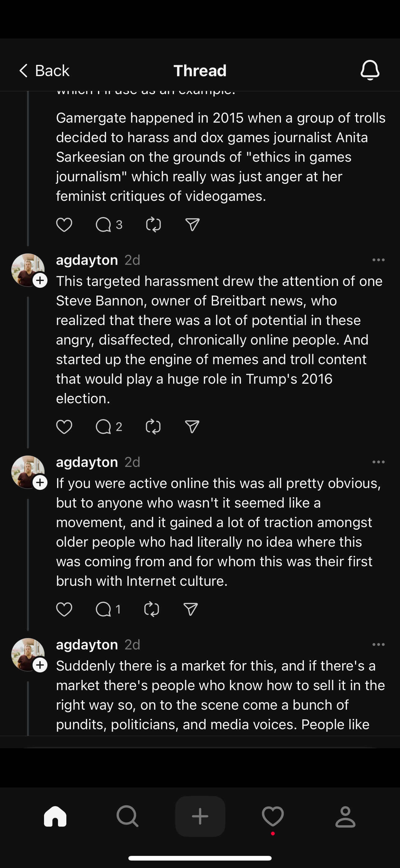Like the Steve Bannon post
The height and width of the screenshot is (868, 400).
pos(64,427)
